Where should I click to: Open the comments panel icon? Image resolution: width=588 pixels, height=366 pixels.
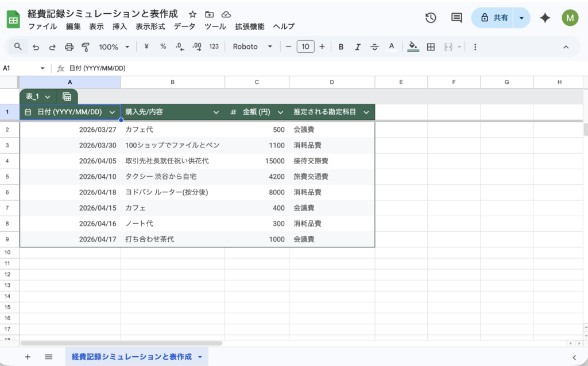click(x=457, y=18)
